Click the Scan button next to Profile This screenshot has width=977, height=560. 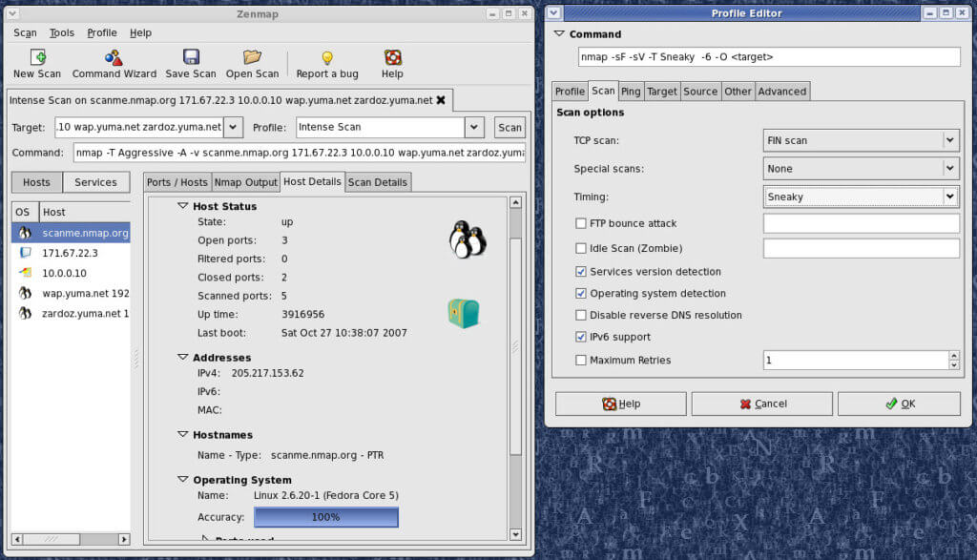pyautogui.click(x=509, y=127)
